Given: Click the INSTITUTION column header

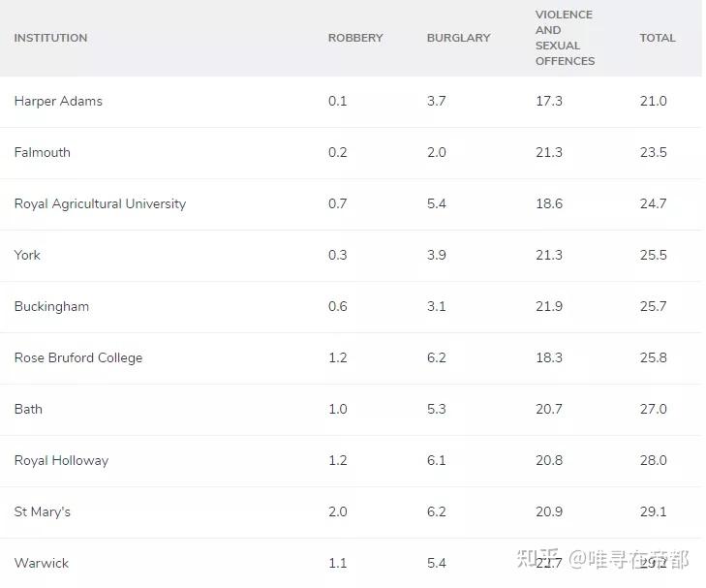Looking at the screenshot, I should (50, 38).
